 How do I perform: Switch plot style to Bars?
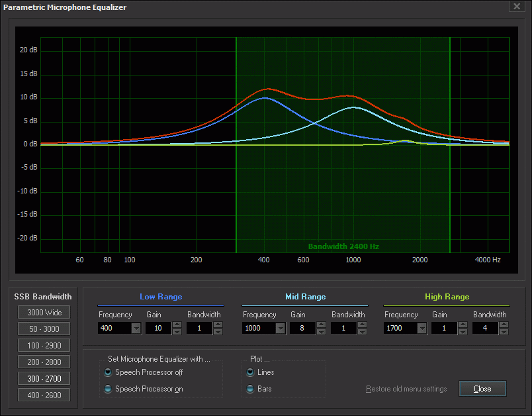point(250,389)
